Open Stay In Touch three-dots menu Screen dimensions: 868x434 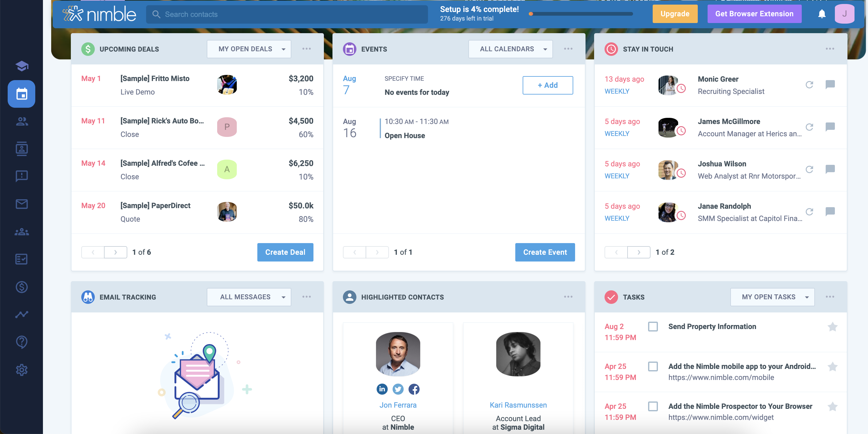click(x=830, y=49)
